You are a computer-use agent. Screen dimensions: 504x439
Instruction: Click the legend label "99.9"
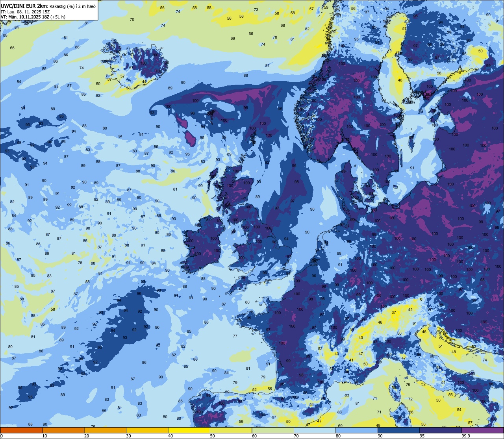pos(466,436)
